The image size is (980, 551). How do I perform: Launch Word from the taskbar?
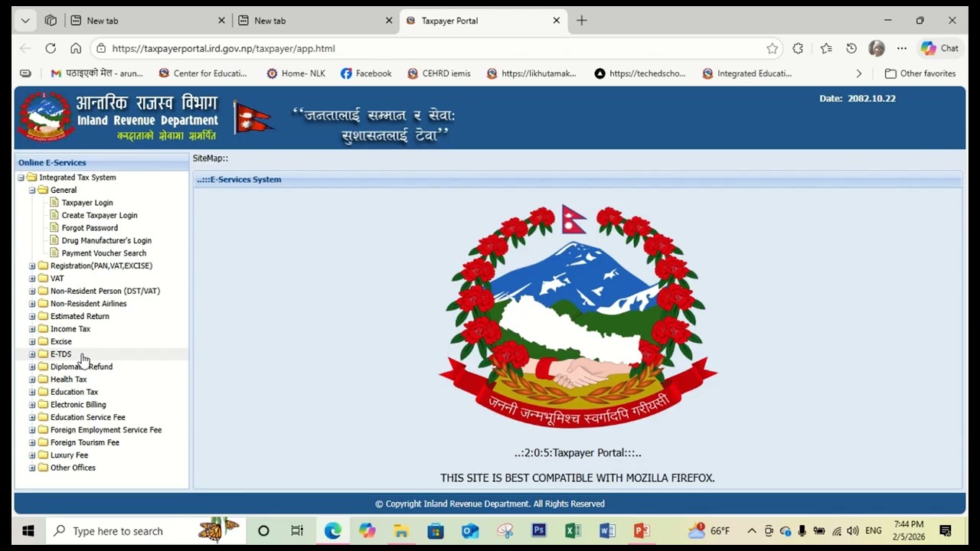607,530
